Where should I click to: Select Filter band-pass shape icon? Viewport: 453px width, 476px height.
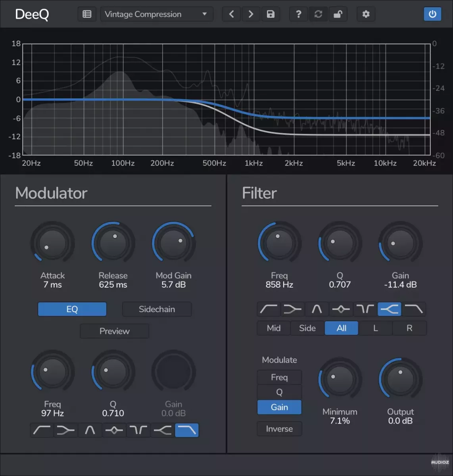coord(317,309)
